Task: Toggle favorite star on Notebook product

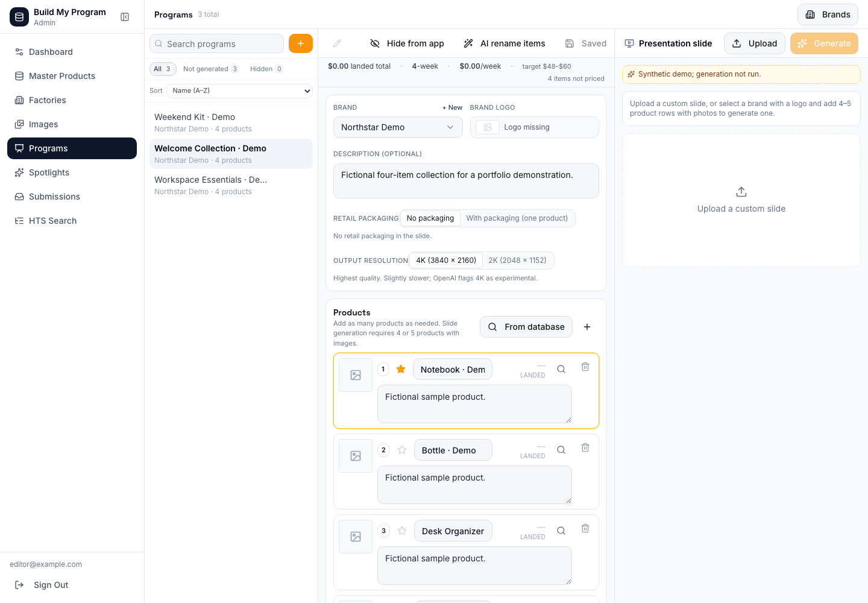Action: pos(401,369)
